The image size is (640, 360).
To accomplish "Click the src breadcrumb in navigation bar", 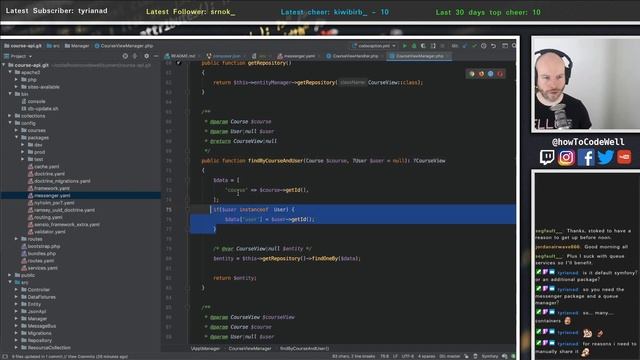I will [53, 46].
